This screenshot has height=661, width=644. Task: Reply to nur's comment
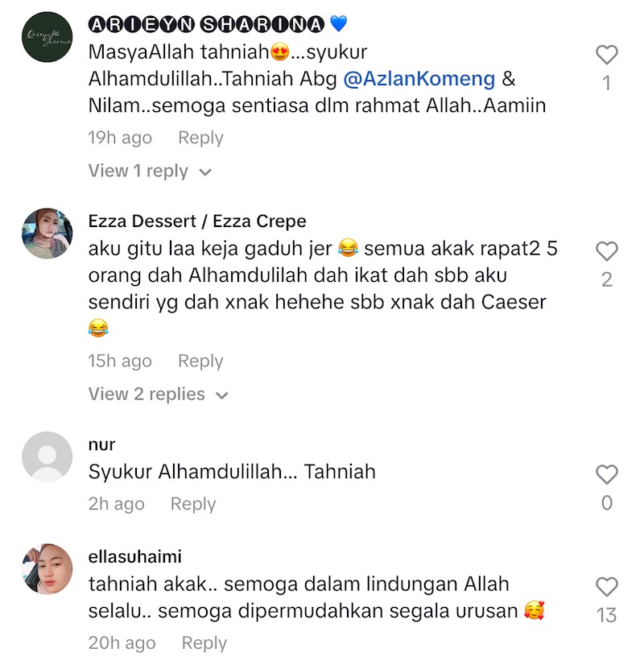click(193, 504)
